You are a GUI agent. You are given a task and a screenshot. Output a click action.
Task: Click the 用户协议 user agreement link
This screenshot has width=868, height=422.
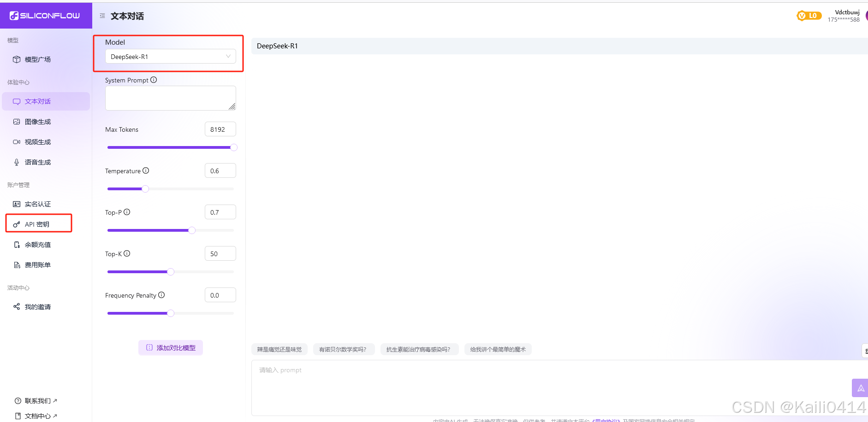(606, 420)
